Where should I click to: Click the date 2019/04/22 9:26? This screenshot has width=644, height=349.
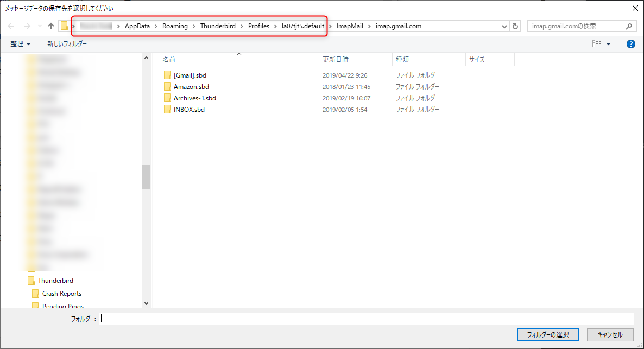point(345,75)
